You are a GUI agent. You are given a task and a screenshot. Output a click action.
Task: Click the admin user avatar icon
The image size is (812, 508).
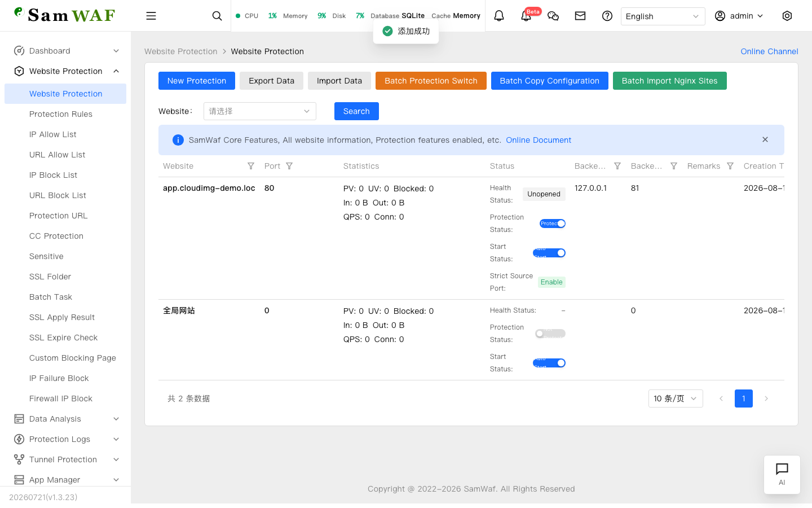pos(720,16)
